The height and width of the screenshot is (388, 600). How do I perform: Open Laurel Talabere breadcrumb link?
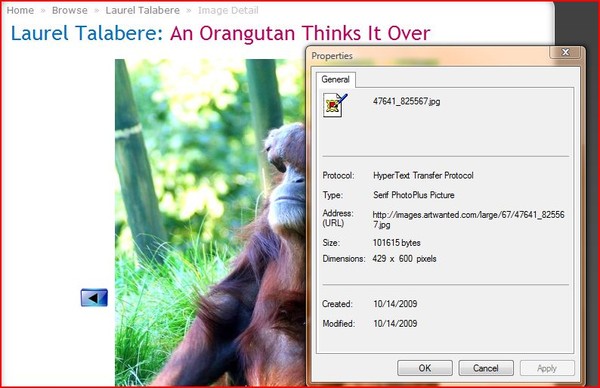point(143,10)
